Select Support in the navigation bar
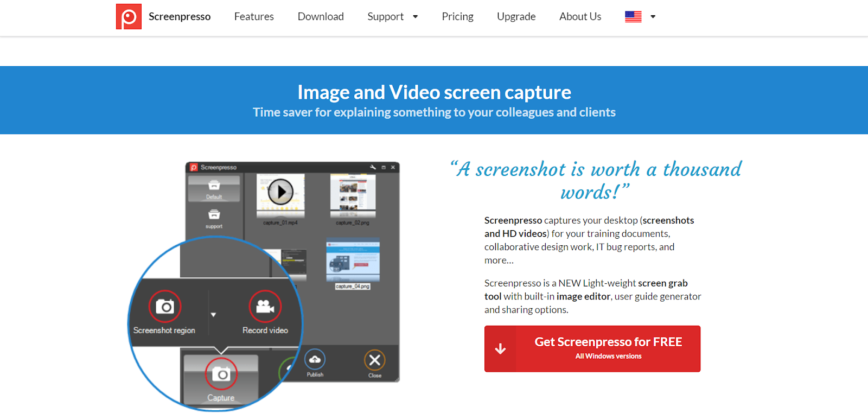868x413 pixels. click(386, 17)
